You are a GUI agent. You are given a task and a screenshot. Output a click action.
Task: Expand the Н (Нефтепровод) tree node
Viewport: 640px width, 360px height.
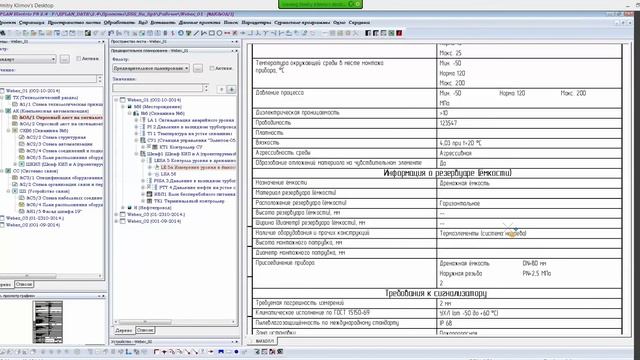point(123,208)
